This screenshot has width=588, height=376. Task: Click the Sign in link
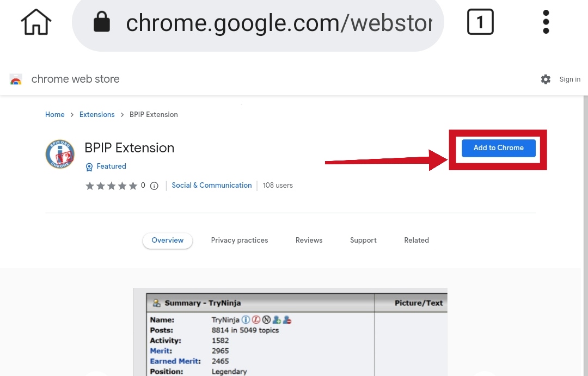pyautogui.click(x=569, y=79)
